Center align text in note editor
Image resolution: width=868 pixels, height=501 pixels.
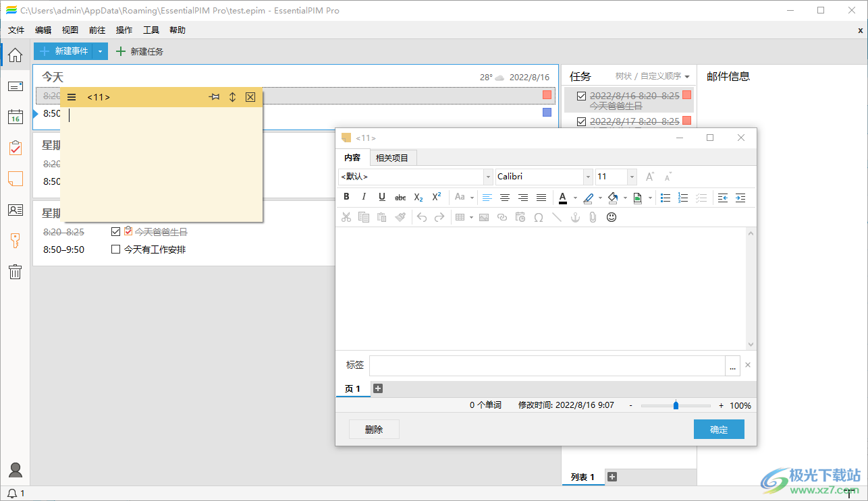505,198
